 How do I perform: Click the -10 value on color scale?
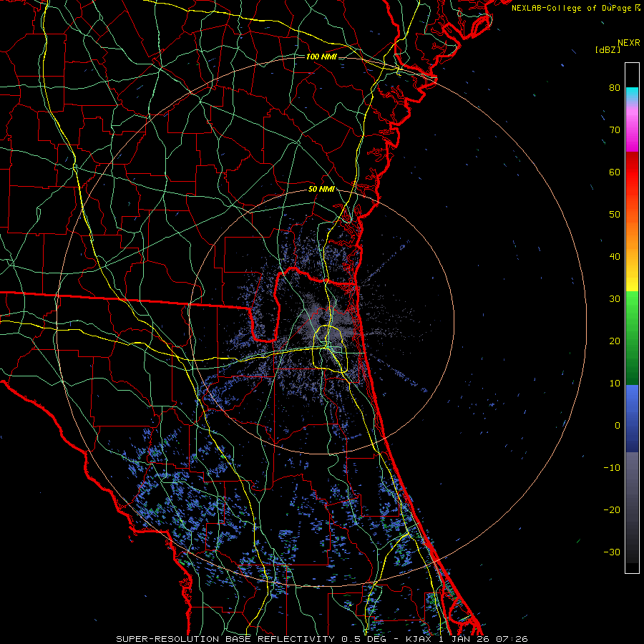(x=612, y=468)
